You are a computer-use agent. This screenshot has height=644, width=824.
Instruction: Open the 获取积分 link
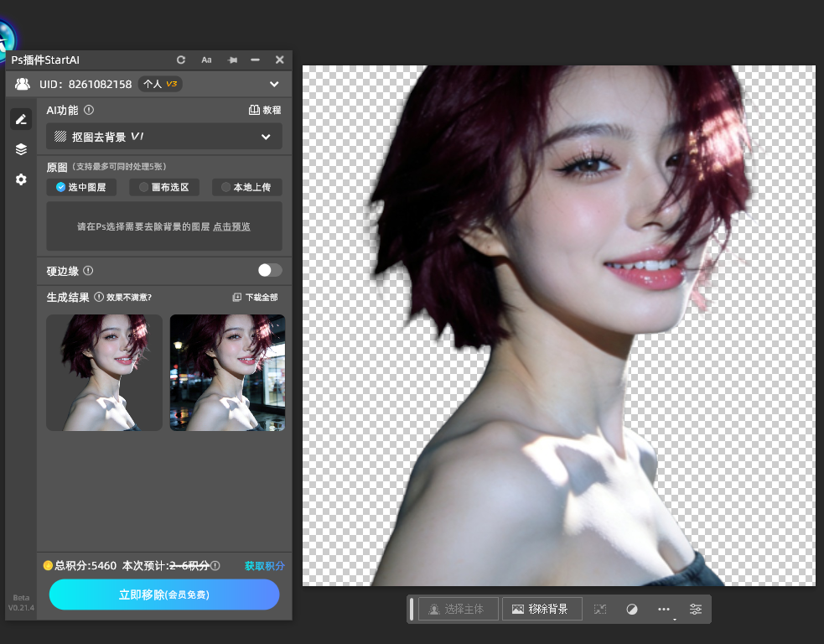click(x=264, y=566)
